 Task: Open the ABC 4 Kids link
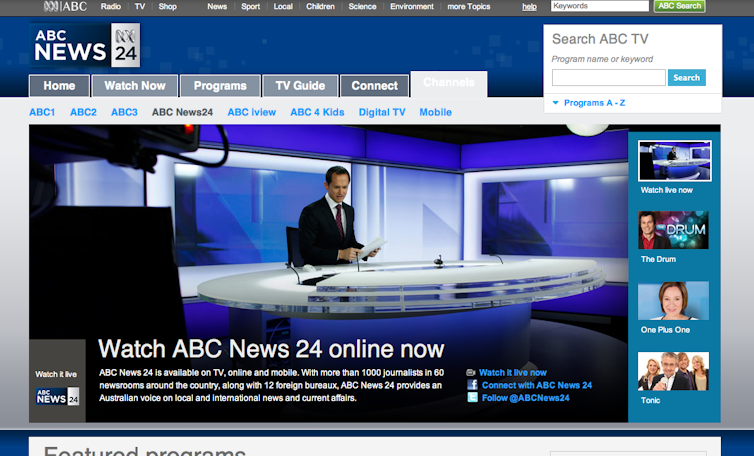pyautogui.click(x=317, y=112)
